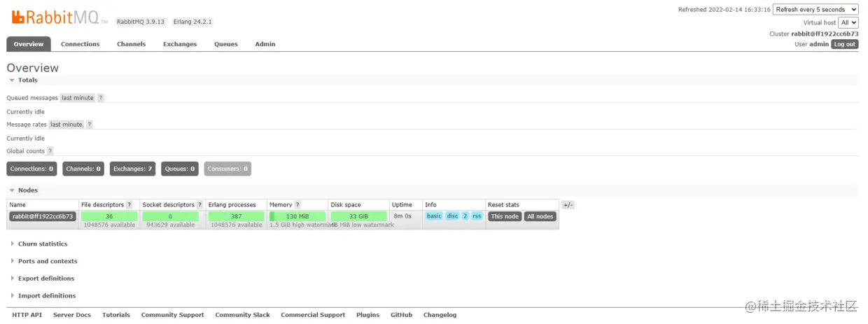Open help for Message rates
This screenshot has width=868, height=324.
pos(90,125)
